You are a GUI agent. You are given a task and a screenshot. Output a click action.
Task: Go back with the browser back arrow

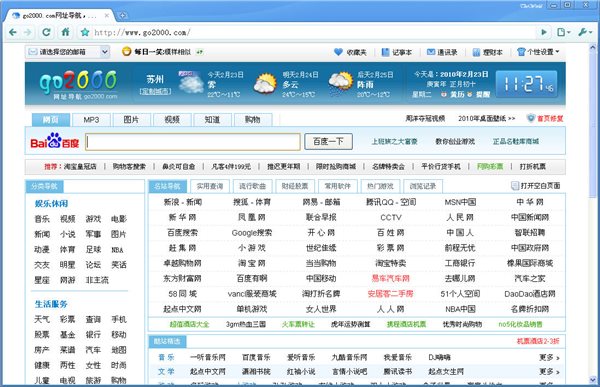pyautogui.click(x=13, y=32)
